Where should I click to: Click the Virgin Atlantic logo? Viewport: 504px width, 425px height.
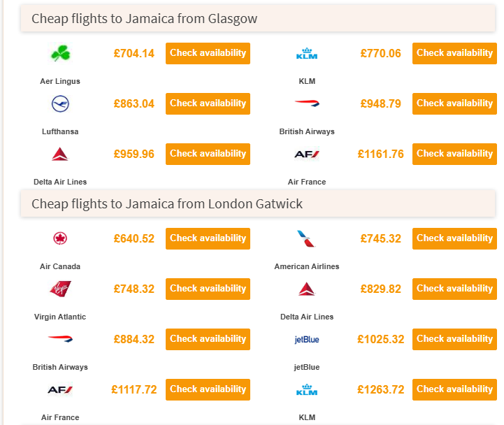[x=60, y=289]
